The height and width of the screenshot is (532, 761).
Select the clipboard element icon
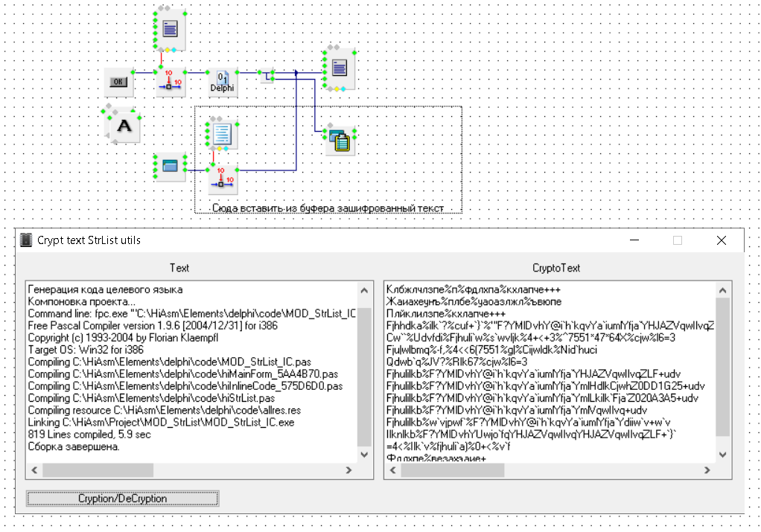[x=340, y=140]
